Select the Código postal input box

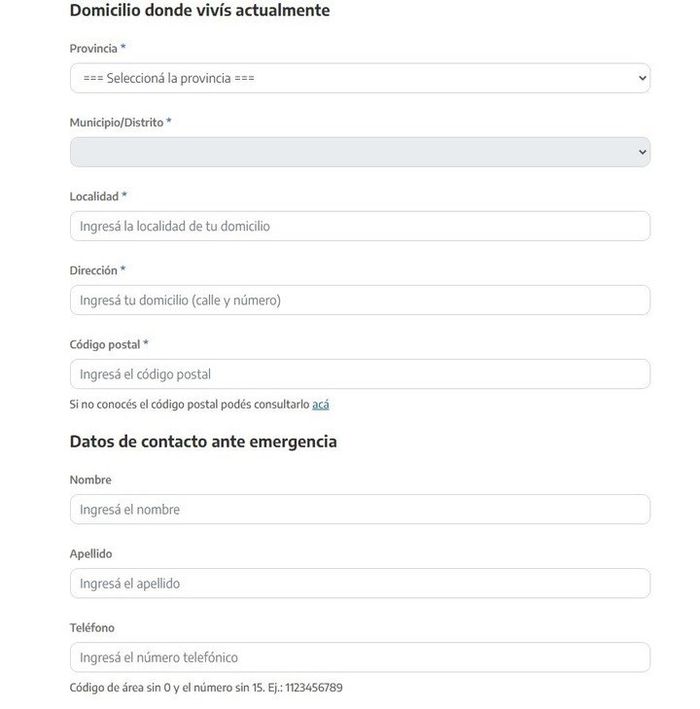[x=360, y=374]
